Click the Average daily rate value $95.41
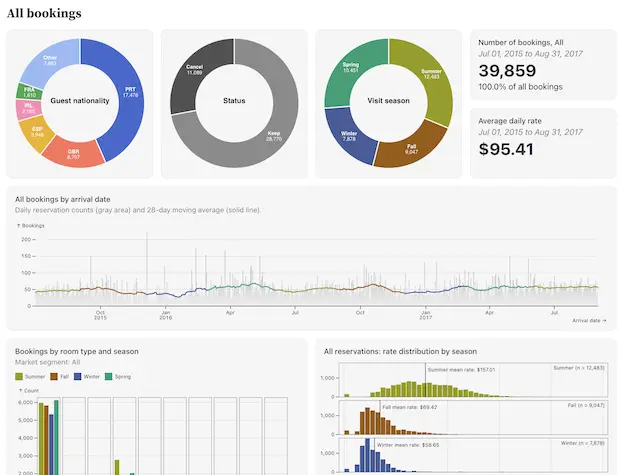625x475 pixels. click(x=506, y=149)
